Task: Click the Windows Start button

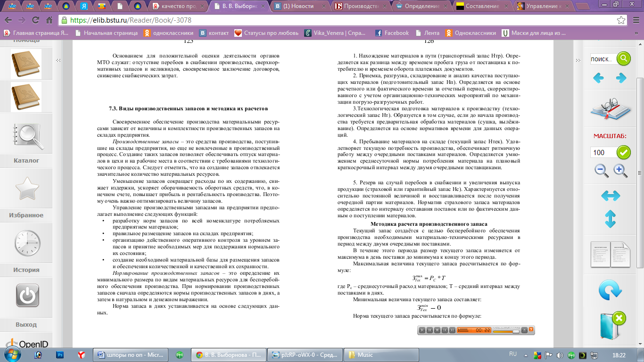Action: click(12, 354)
